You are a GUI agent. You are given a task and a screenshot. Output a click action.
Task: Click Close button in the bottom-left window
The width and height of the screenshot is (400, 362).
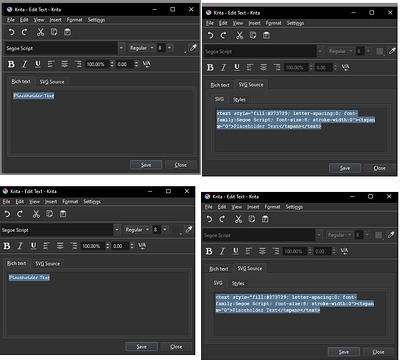176,347
